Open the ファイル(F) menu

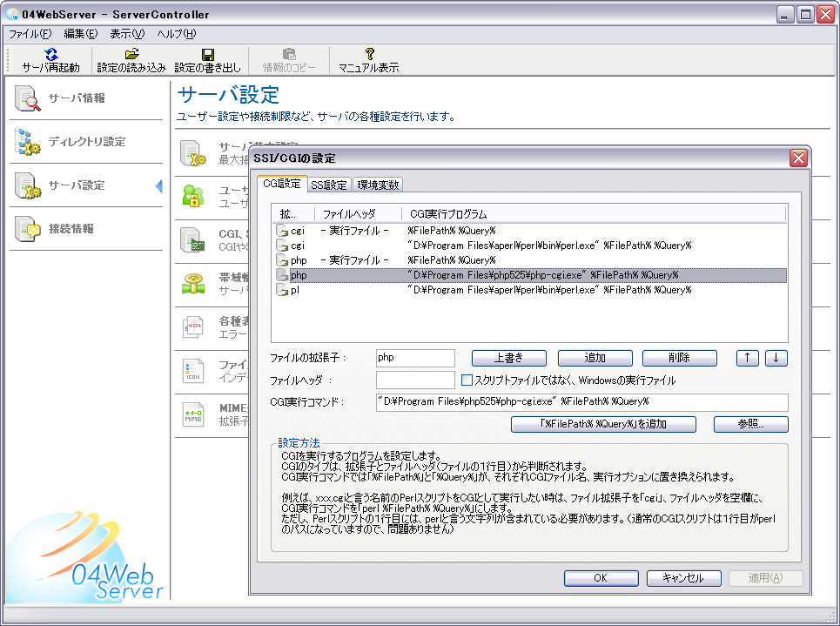tap(30, 34)
